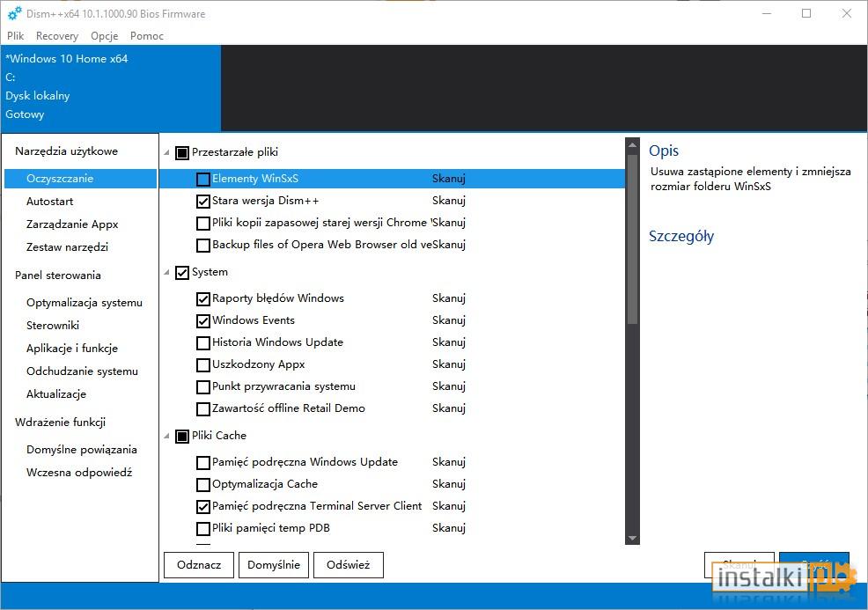Viewport: 868px width, 610px height.
Task: Disable the Windows Events checkbox
Action: (x=202, y=320)
